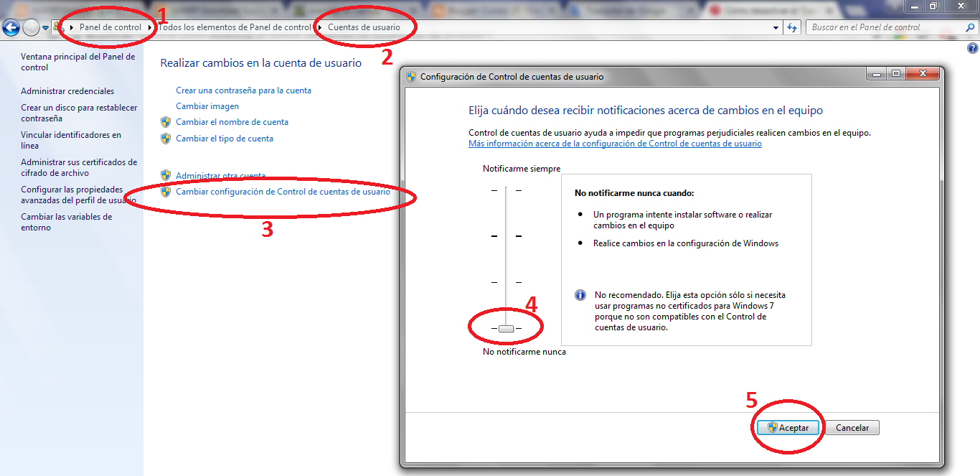Set slider to top 'Notificarme siempre' tick
The width and height of the screenshot is (980, 476).
tap(506, 190)
